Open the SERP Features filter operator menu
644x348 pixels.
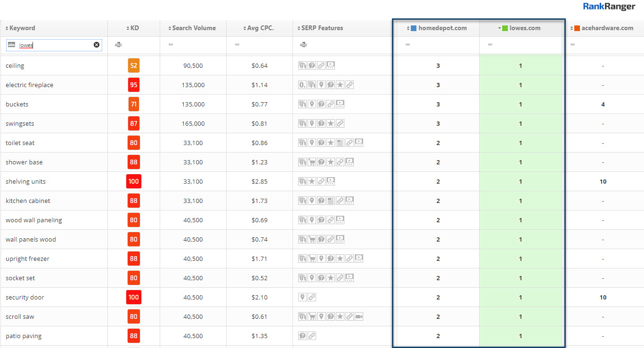(x=303, y=45)
